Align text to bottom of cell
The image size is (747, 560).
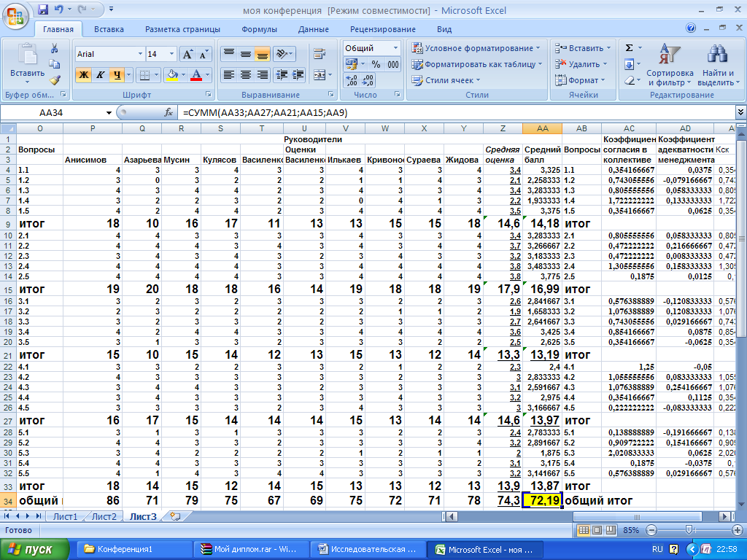(262, 54)
